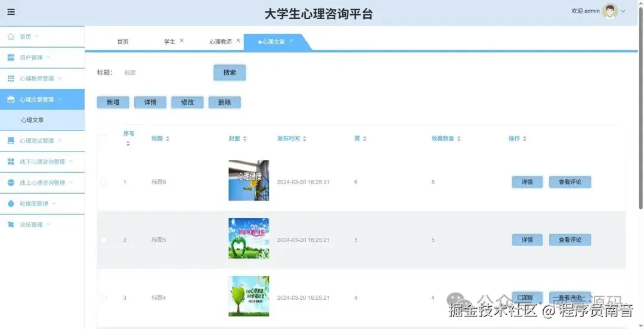The image size is (644, 329).
Task: Click the vertical page scrollbar
Action: [640, 107]
